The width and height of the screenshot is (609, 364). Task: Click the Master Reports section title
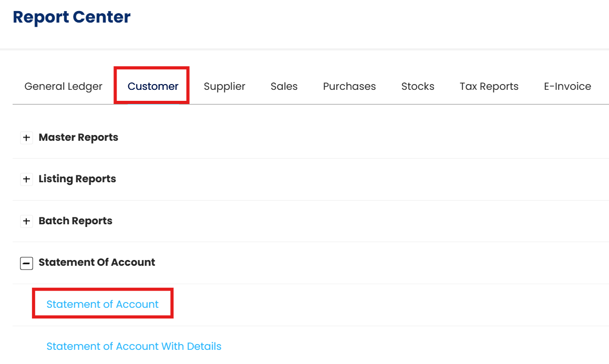(78, 138)
